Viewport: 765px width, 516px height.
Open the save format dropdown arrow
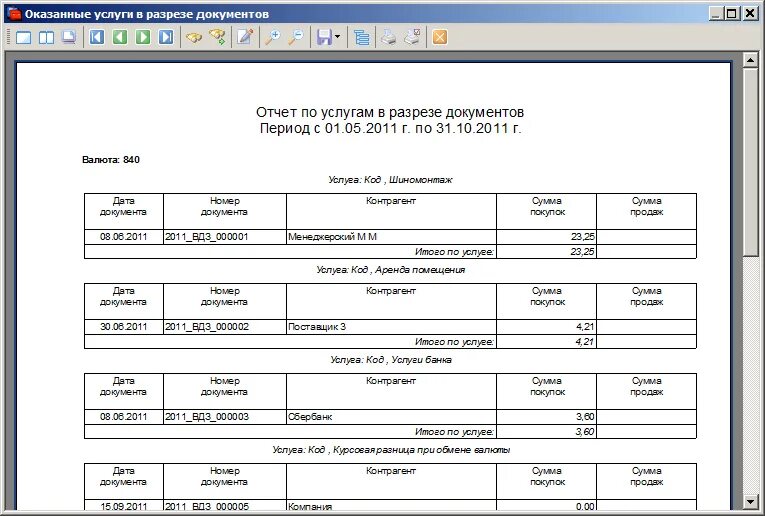pyautogui.click(x=338, y=37)
